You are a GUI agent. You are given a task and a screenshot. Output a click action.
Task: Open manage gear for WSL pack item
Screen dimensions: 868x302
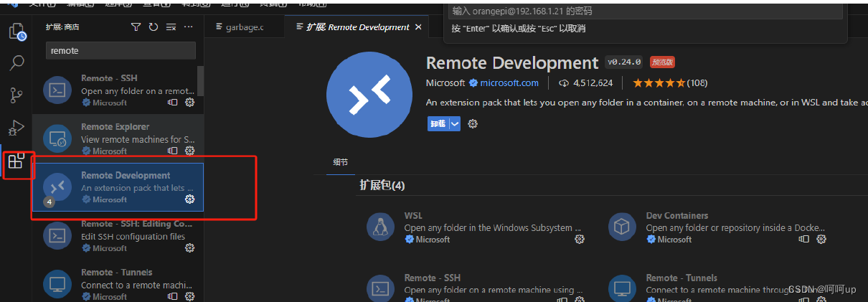(580, 240)
